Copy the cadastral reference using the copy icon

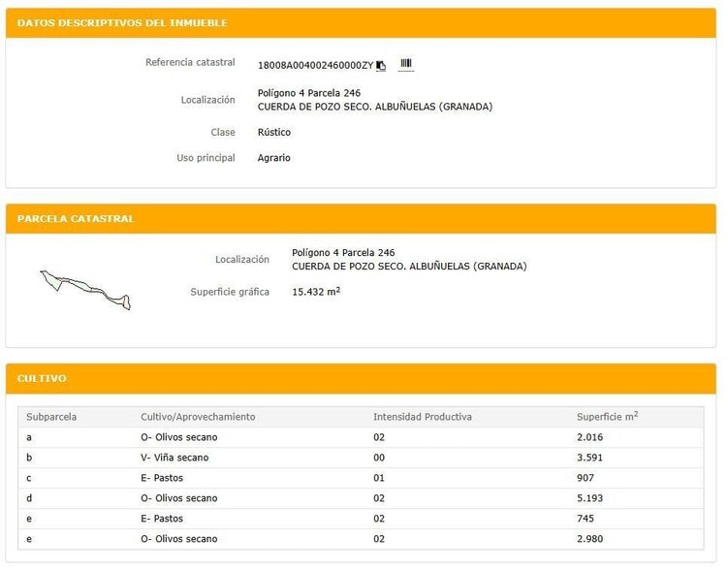(381, 66)
